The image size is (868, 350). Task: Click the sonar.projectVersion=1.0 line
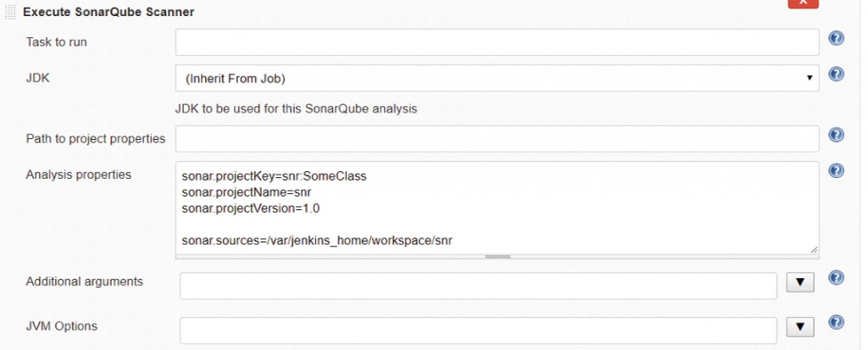click(x=251, y=208)
